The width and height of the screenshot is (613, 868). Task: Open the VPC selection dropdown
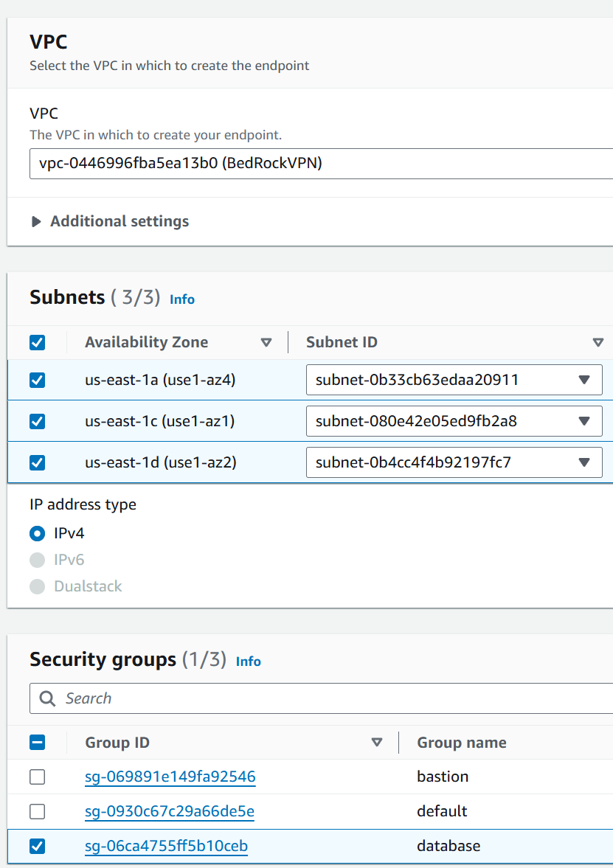pos(317,163)
